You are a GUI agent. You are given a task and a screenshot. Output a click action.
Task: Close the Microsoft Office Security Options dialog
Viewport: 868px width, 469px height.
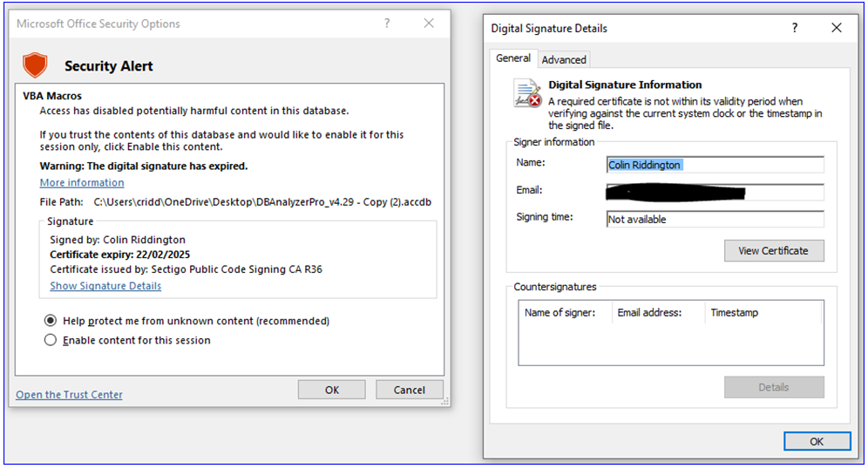429,24
